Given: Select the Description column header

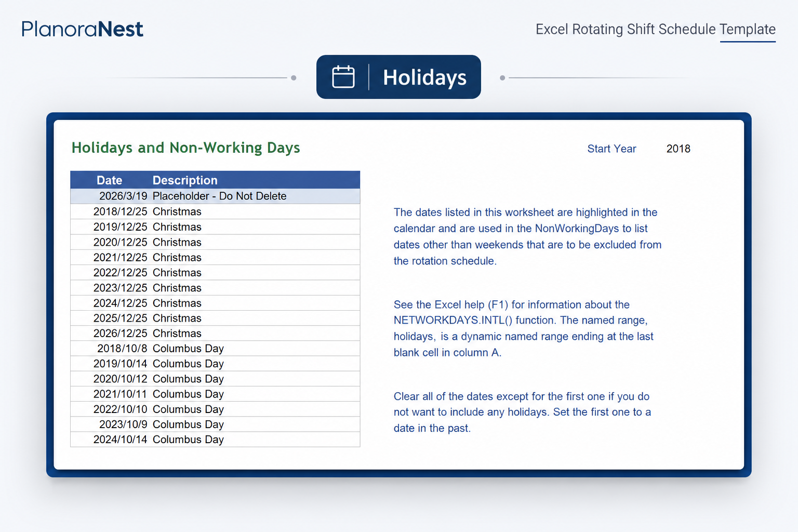Looking at the screenshot, I should (185, 180).
